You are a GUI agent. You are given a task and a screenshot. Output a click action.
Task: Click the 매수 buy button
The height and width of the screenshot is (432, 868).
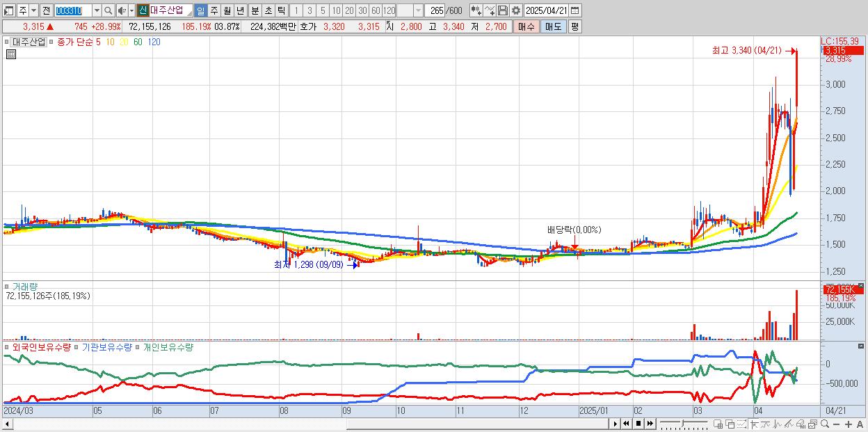click(525, 26)
